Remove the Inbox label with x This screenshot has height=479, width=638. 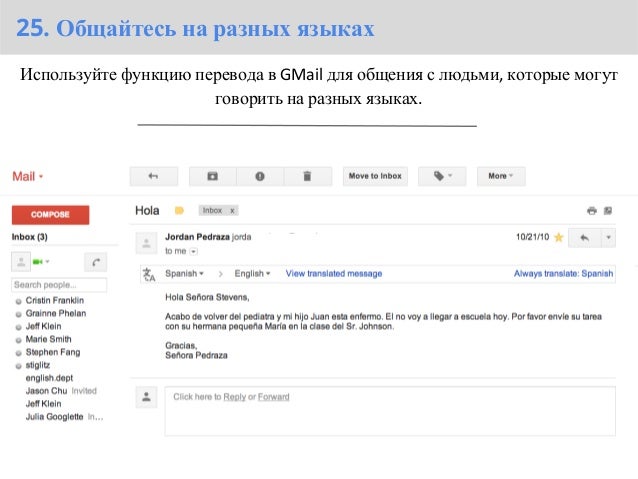tap(232, 210)
